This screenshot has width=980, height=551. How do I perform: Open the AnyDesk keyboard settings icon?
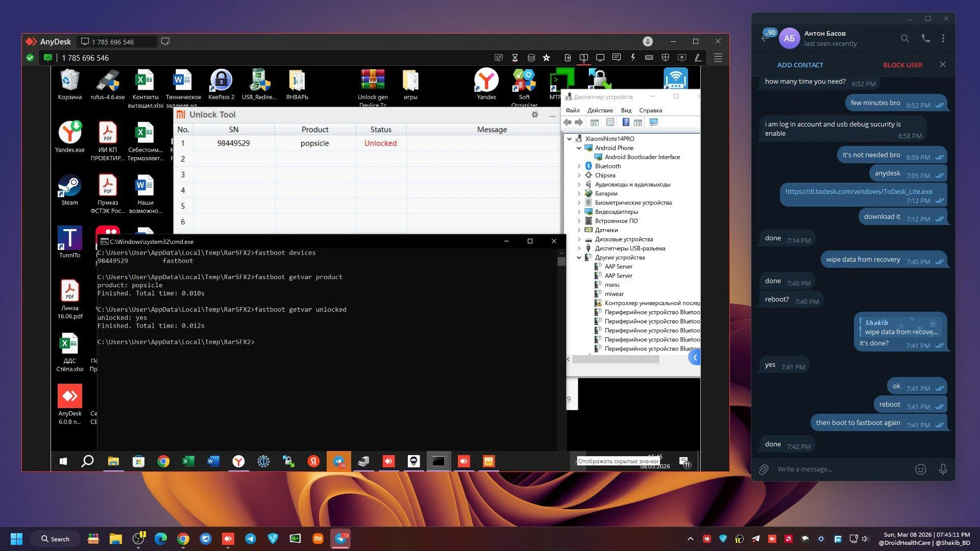[x=649, y=58]
